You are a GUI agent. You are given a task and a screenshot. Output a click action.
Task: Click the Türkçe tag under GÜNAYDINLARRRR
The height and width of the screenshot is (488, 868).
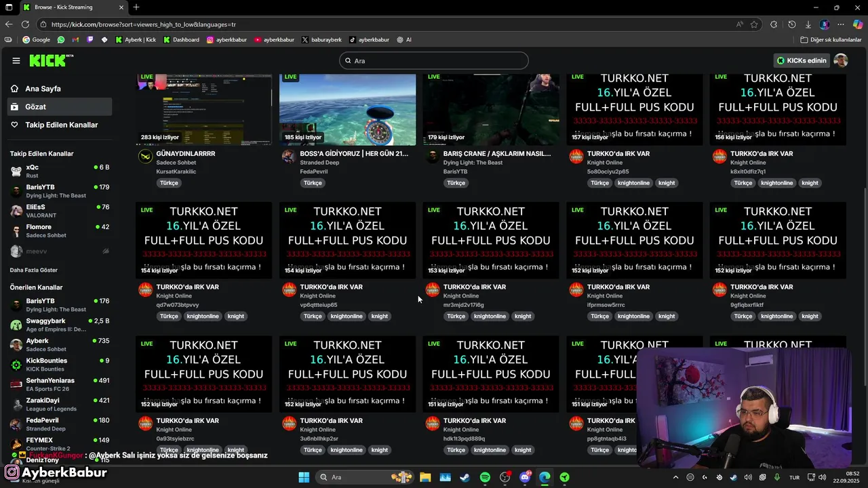[x=169, y=183]
